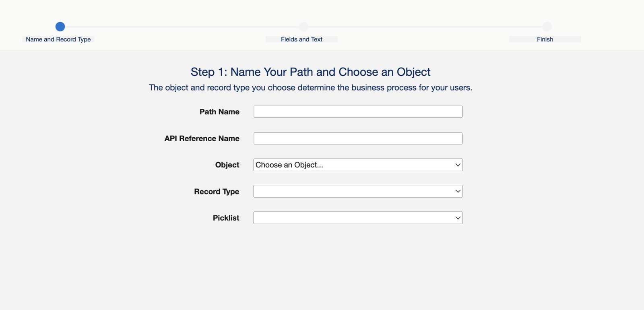The width and height of the screenshot is (644, 310).
Task: Click the subtitle about object and record type
Action: tap(310, 88)
